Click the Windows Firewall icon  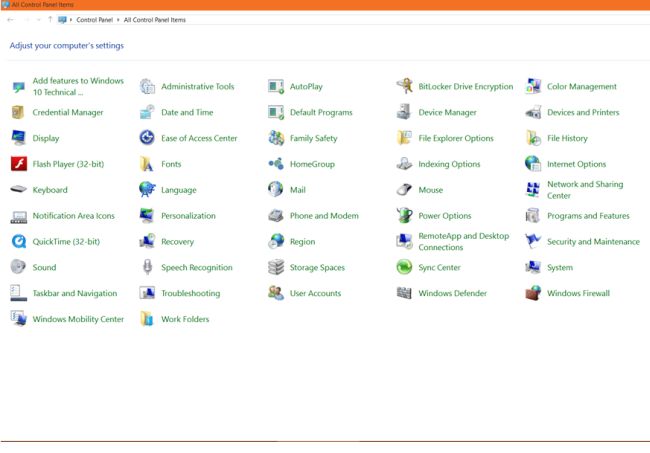click(533, 293)
